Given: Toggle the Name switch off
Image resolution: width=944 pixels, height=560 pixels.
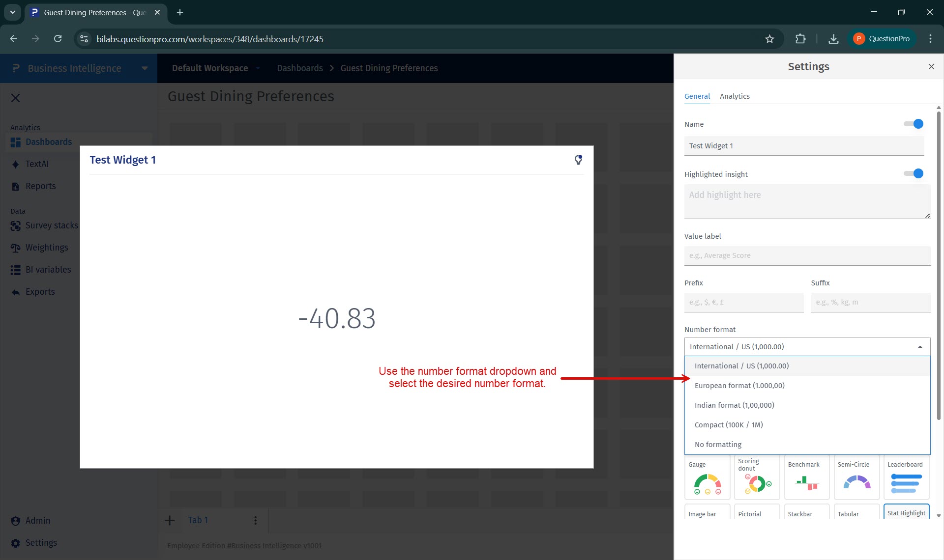Looking at the screenshot, I should click(914, 124).
